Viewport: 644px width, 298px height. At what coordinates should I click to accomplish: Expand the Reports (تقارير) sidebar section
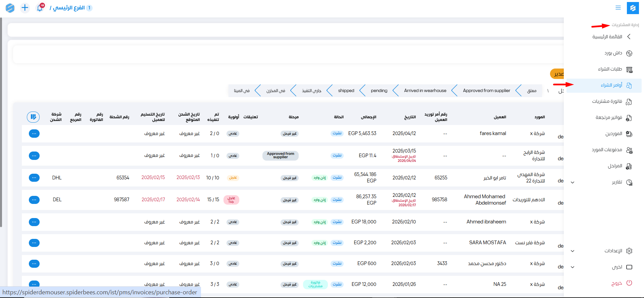pos(573,182)
